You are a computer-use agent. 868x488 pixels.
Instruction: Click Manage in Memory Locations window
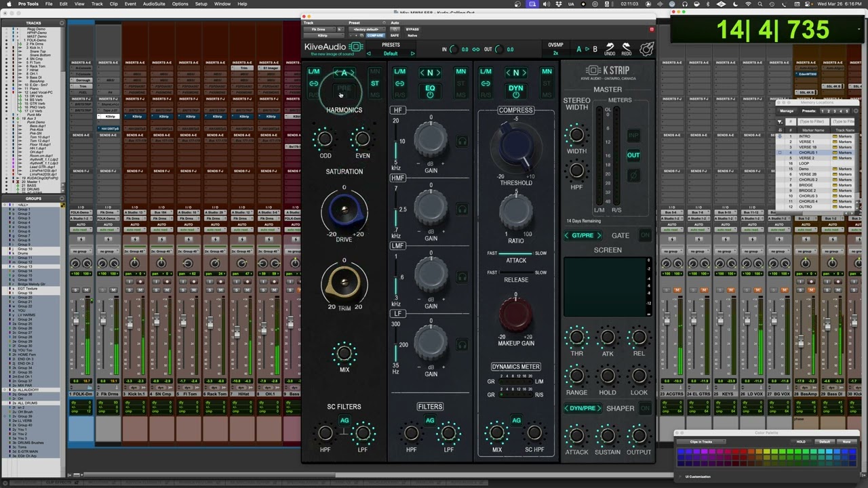pyautogui.click(x=787, y=111)
